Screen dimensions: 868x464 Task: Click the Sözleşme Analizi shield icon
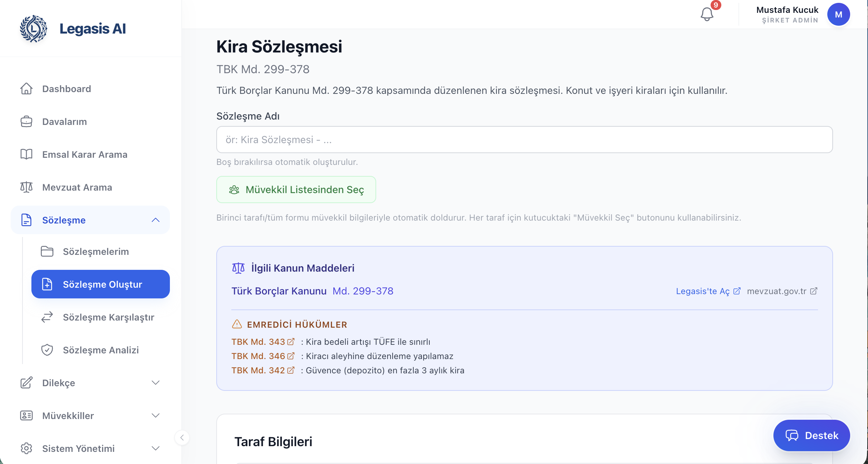pyautogui.click(x=47, y=350)
